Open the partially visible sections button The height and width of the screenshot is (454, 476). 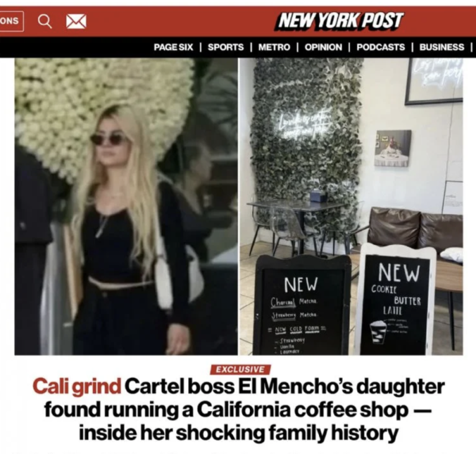pyautogui.click(x=11, y=21)
